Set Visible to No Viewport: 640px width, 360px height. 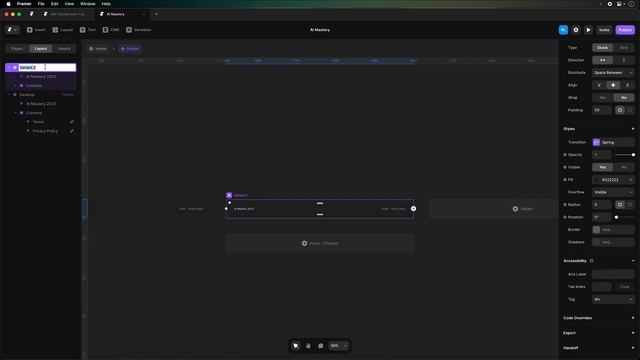point(624,167)
